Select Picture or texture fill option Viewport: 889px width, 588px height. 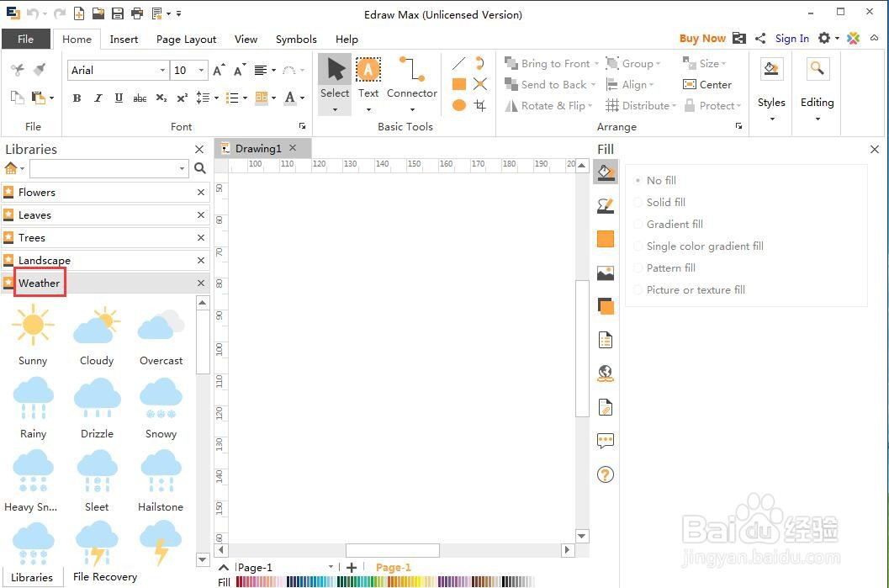click(690, 289)
